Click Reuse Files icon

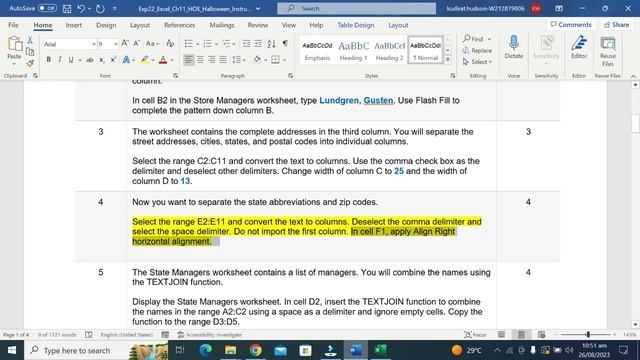coord(608,51)
